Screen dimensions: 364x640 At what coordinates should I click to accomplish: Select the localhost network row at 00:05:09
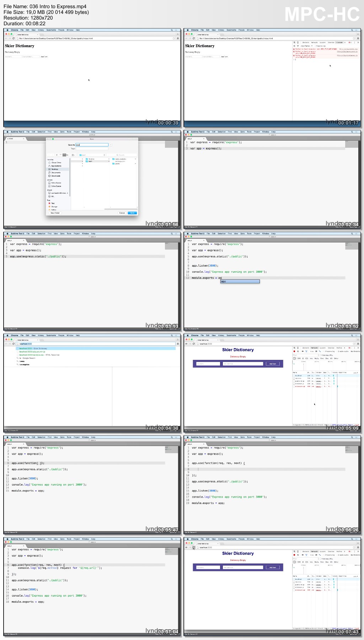326,376
